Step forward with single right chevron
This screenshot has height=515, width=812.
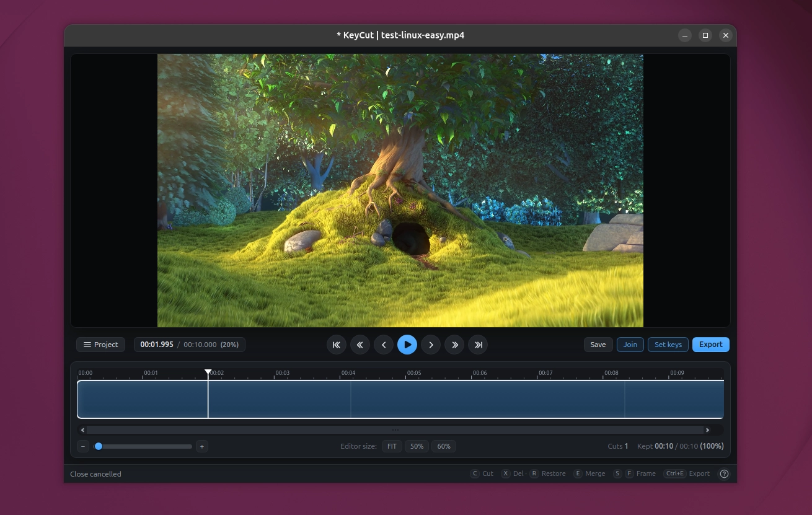click(431, 345)
